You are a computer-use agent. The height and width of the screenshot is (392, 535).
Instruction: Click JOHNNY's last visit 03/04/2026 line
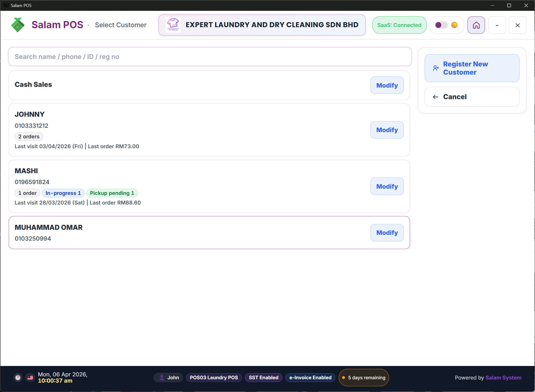point(77,146)
